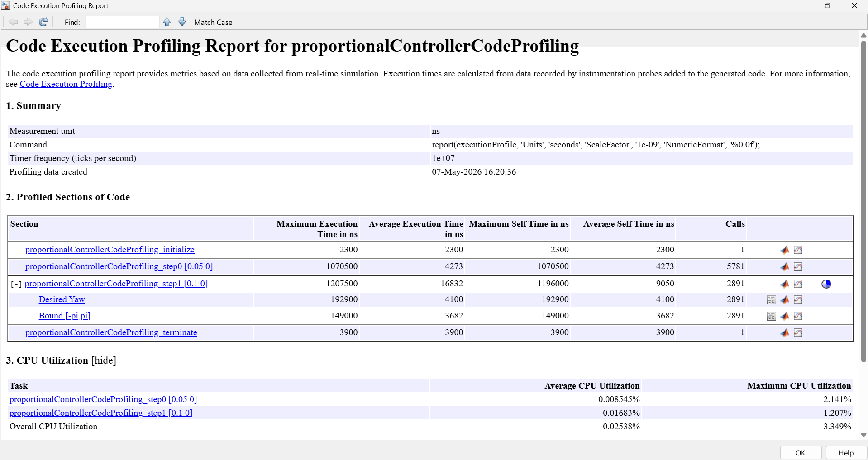Select the 1e+07 timer frequency value
The image size is (868, 460).
point(443,158)
